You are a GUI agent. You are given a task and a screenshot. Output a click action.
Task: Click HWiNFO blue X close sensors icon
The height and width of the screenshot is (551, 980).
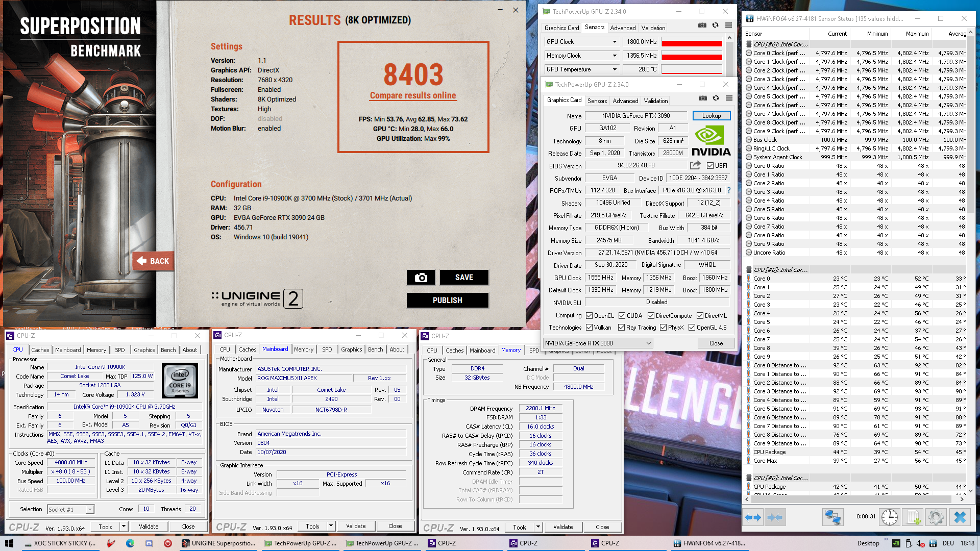(960, 517)
